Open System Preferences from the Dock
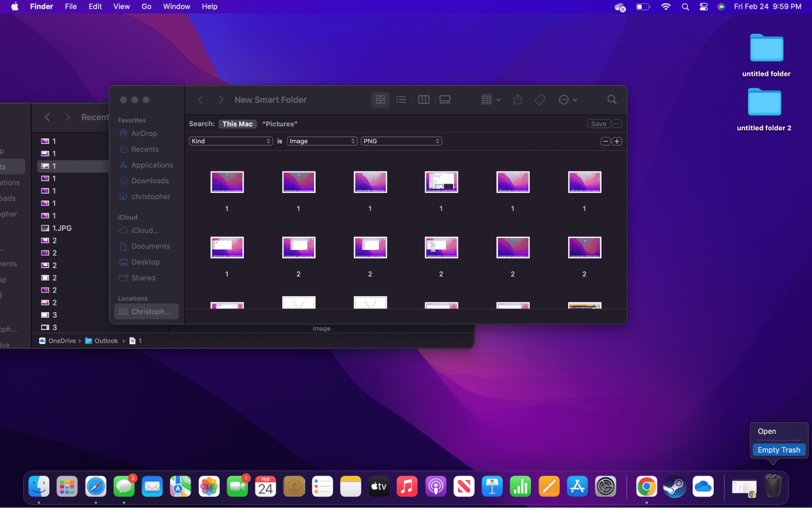The height and width of the screenshot is (508, 812). (x=605, y=486)
